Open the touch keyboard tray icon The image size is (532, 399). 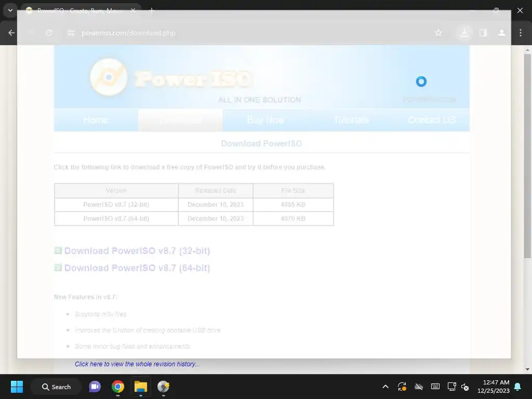click(435, 387)
